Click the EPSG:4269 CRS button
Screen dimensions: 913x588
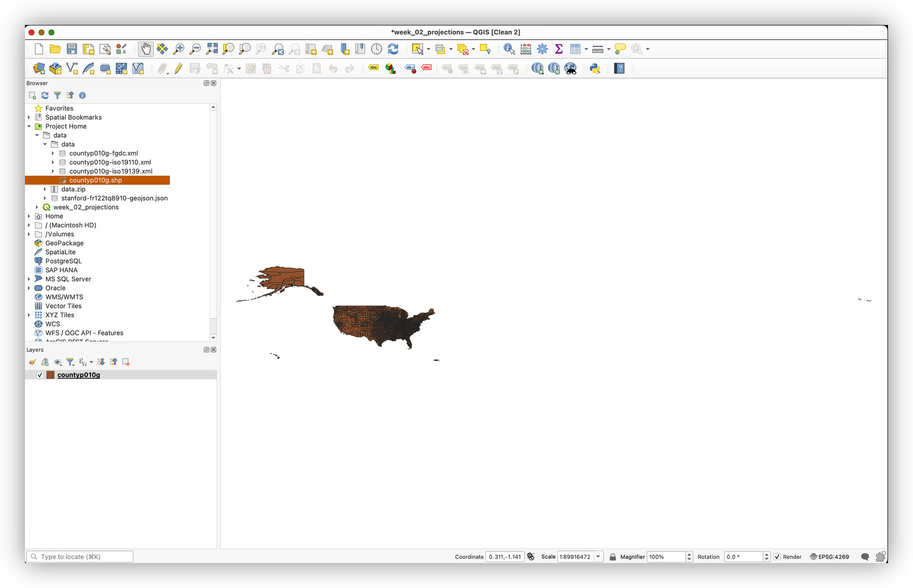(x=829, y=557)
